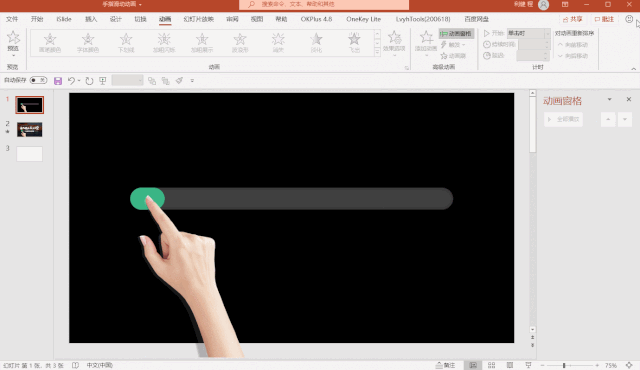The image size is (640, 370).
Task: Click the Send Backward icon in quick toolbar
Action: [165, 81]
